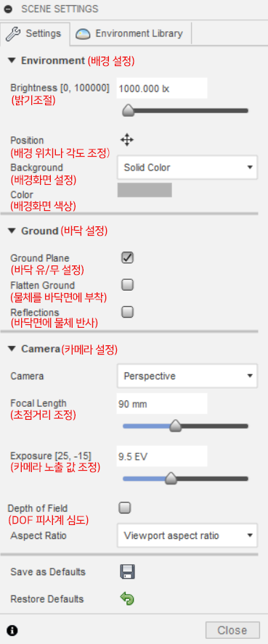Switch to the Environment Library tab
This screenshot has height=644, width=268.
click(x=131, y=33)
